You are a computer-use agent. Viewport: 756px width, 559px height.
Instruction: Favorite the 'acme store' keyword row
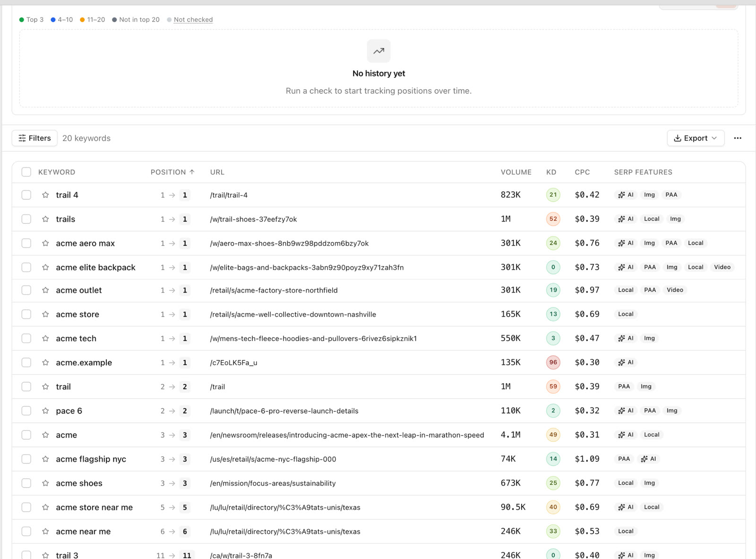45,314
